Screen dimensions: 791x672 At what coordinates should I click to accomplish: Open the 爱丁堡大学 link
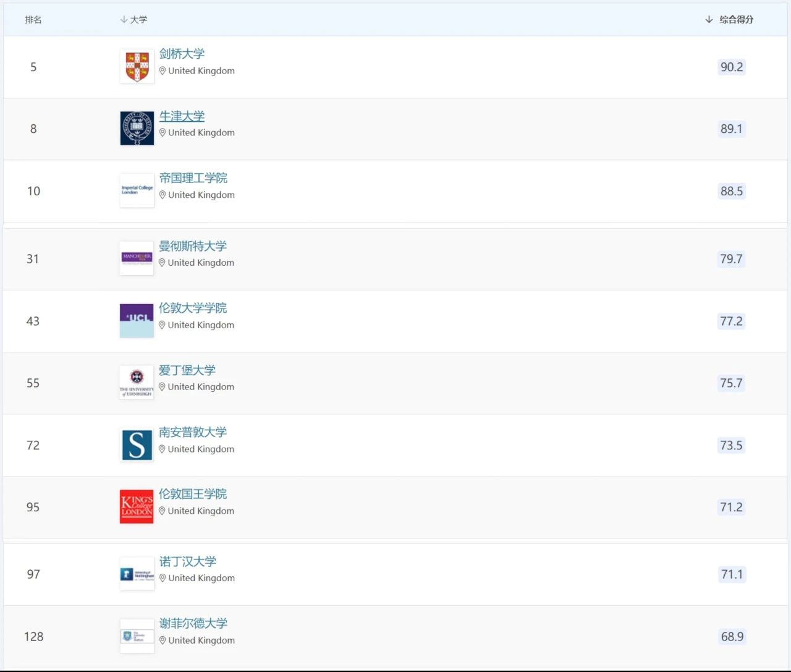pos(187,370)
